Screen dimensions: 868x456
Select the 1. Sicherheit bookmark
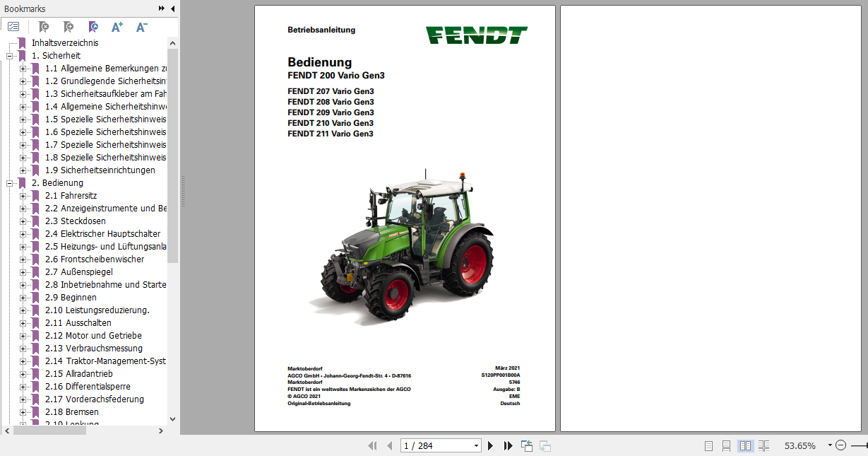tap(57, 56)
